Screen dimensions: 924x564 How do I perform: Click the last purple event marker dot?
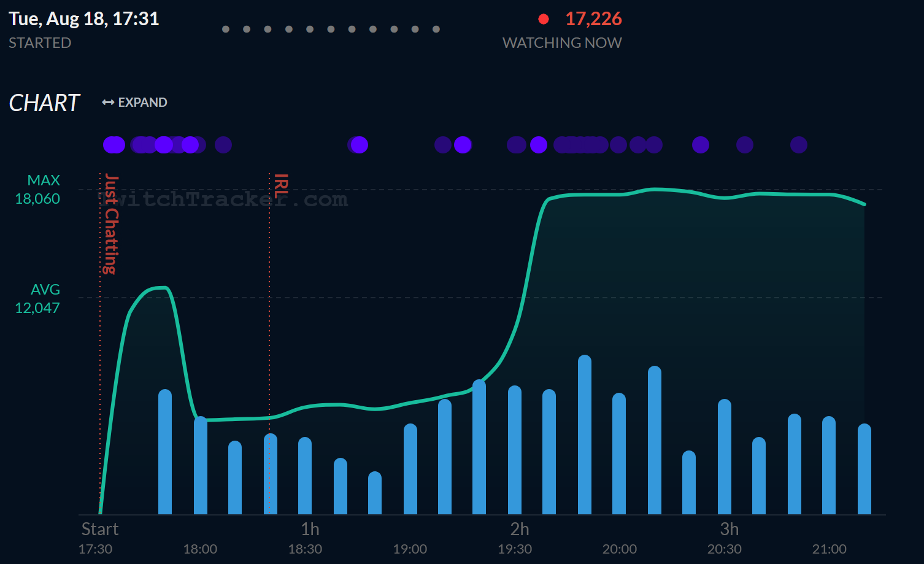799,145
